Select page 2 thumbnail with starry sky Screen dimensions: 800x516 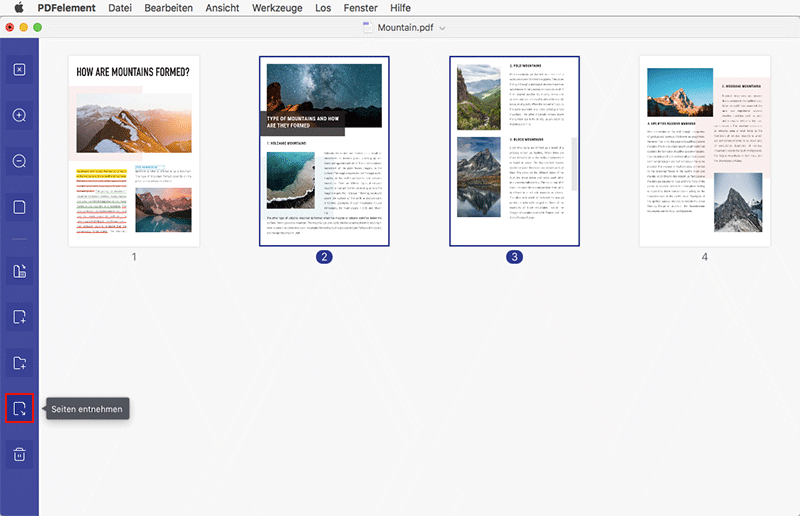tap(324, 151)
